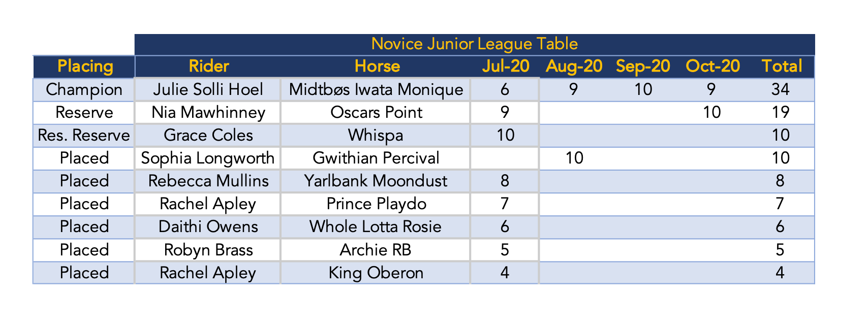
Task: Click the Jul-20 column header
Action: click(x=505, y=67)
